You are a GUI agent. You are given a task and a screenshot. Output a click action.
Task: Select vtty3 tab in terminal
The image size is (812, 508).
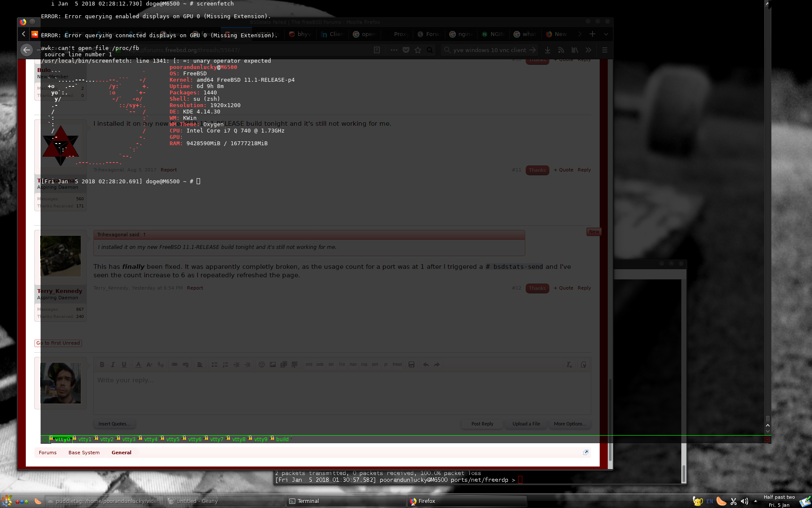point(129,439)
